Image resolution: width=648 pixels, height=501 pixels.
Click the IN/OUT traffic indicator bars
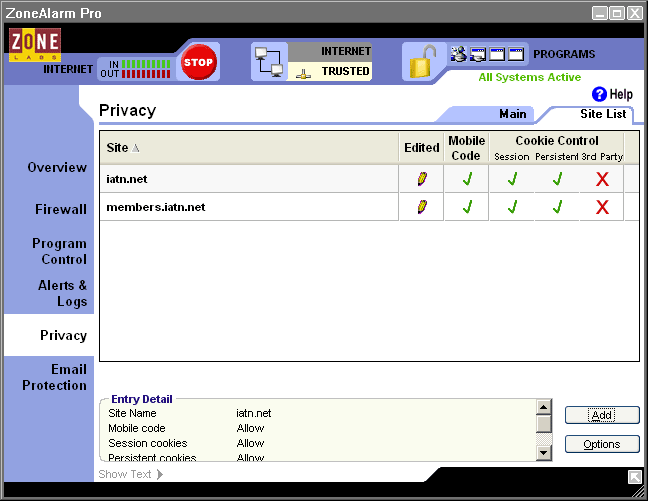(146, 69)
